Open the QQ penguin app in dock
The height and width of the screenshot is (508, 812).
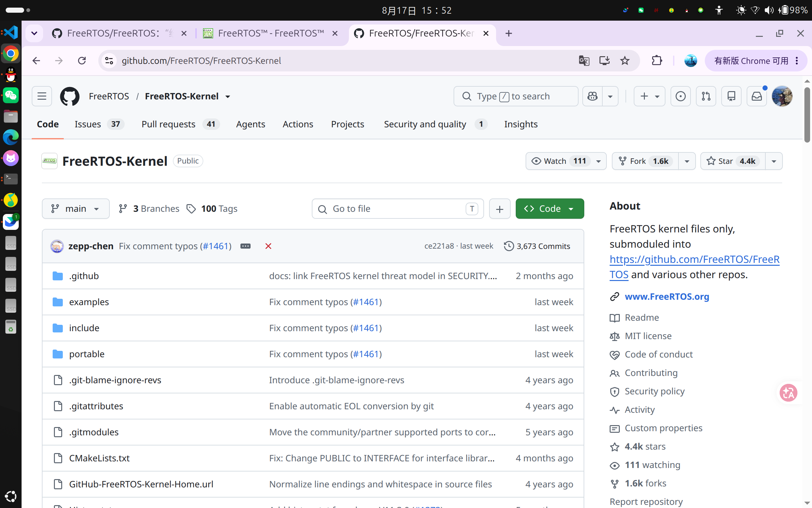coord(11,74)
